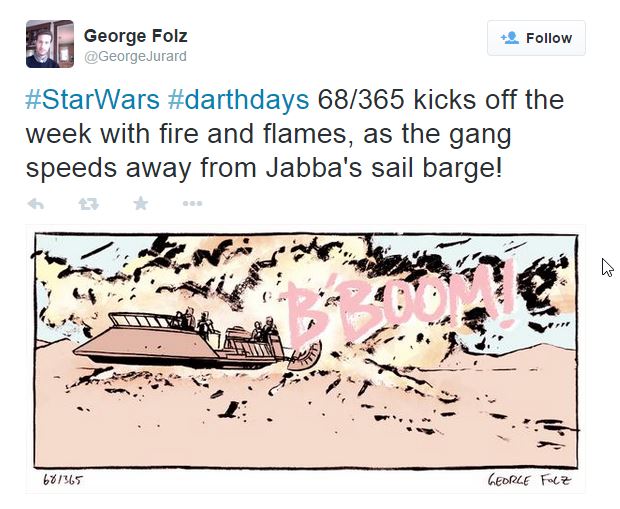
Task: Follow George Folz
Action: (536, 38)
